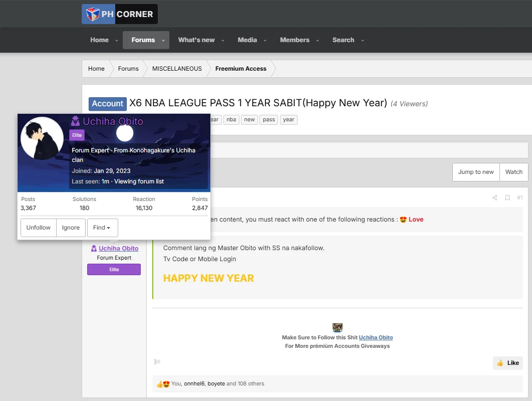Click the 'Joined: Jan 29, 2023' text
Viewport: 532px width, 401px height.
[101, 171]
